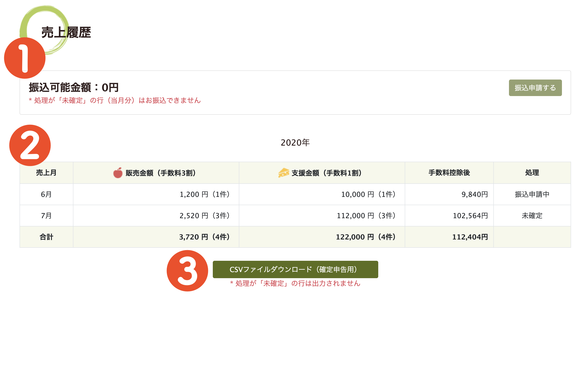This screenshot has width=588, height=369.
Task: Select the 112,000 円（3件） support cell
Action: pyautogui.click(x=322, y=216)
